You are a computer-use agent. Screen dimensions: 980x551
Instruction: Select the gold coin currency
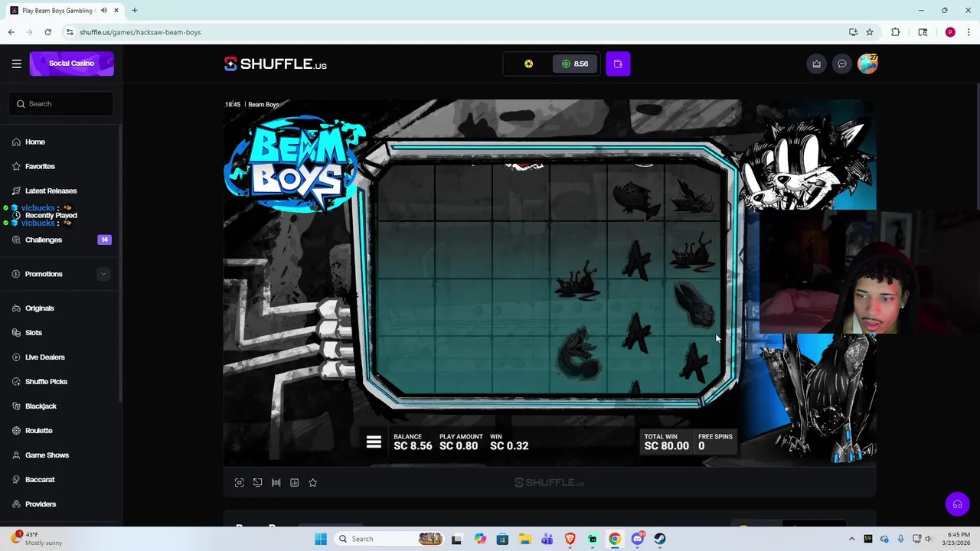coord(528,64)
